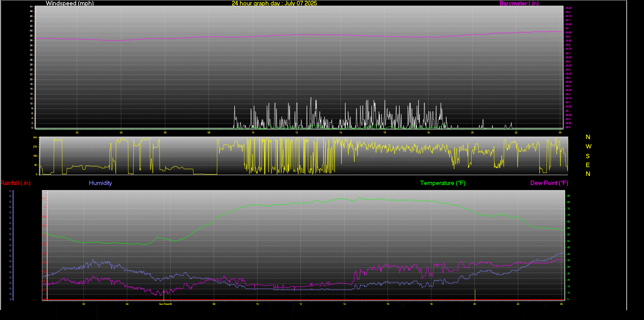Click the 'Barometer (.in)' label

click(519, 3)
